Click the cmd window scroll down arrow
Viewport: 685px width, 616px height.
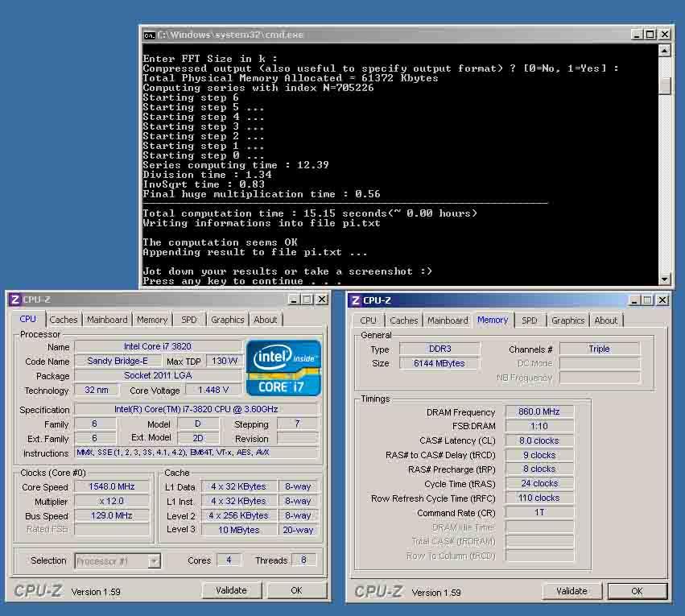(664, 279)
